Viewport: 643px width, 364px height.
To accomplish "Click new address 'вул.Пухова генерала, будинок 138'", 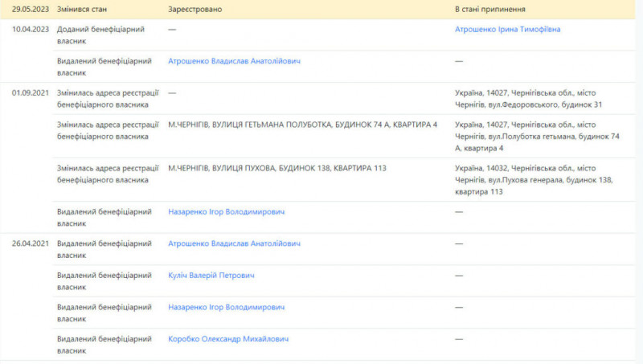I will tap(534, 180).
